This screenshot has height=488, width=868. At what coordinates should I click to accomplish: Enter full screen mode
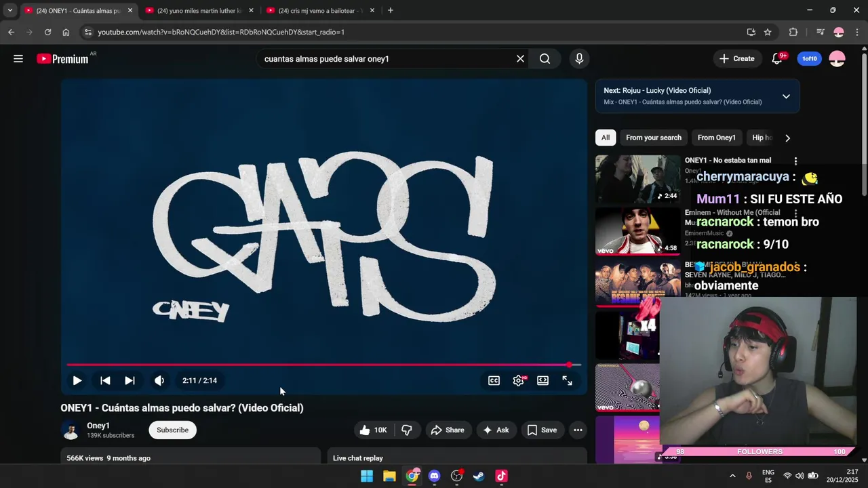[x=567, y=381]
